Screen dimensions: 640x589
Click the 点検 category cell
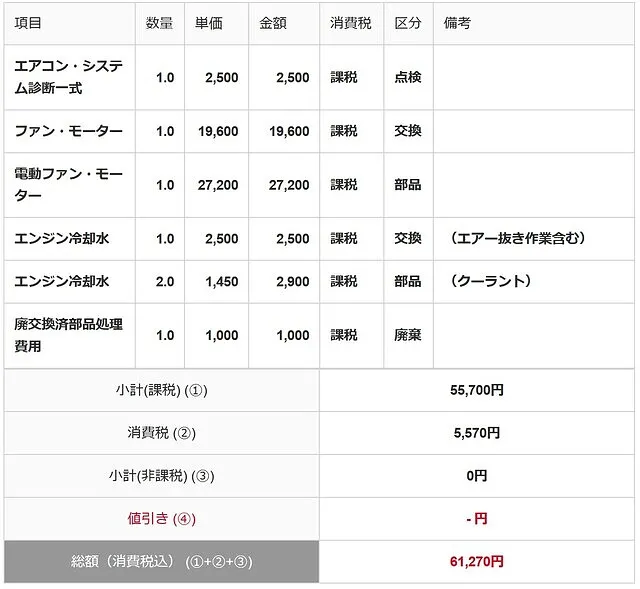coord(408,77)
